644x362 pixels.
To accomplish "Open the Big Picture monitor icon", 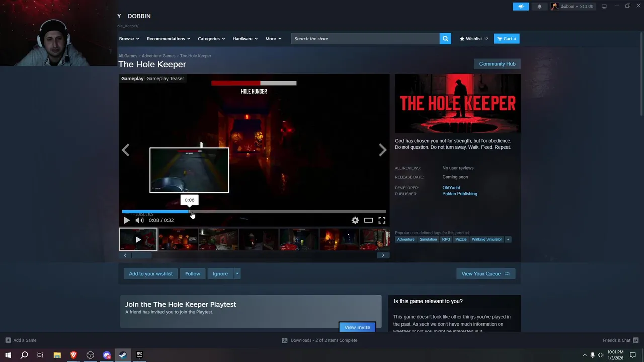I will pyautogui.click(x=604, y=6).
